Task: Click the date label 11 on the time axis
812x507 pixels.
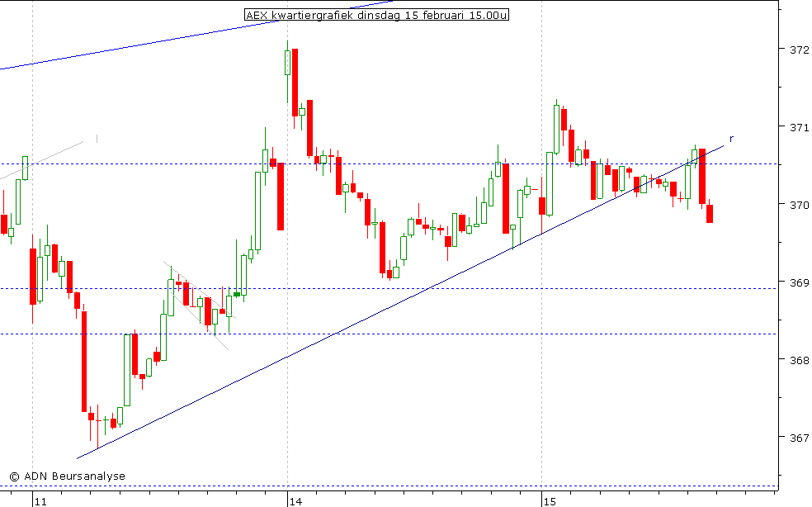Action: pos(41,501)
